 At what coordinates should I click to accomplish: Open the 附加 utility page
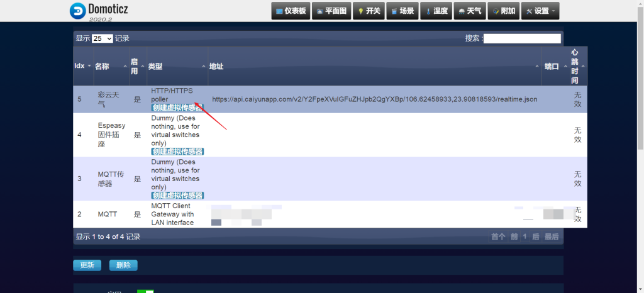504,11
